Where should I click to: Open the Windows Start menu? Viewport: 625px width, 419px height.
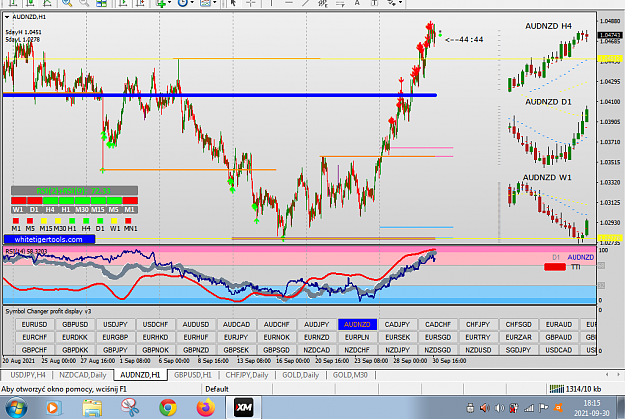(x=16, y=408)
